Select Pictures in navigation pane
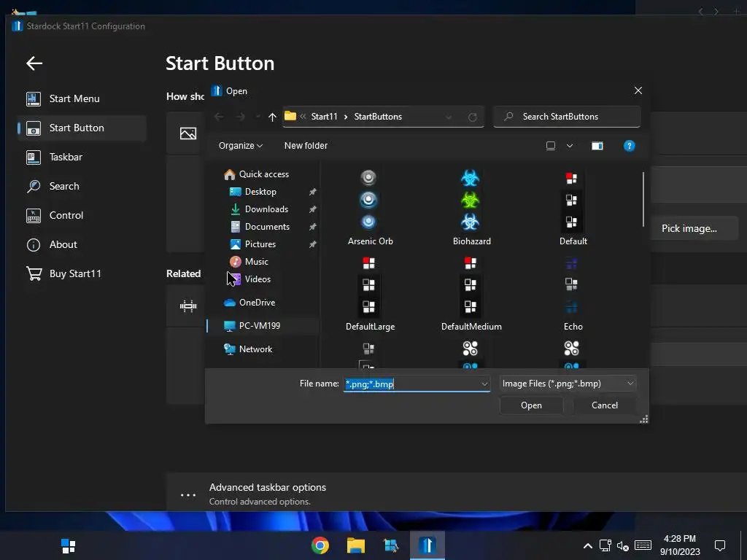The image size is (747, 560). 260,244
